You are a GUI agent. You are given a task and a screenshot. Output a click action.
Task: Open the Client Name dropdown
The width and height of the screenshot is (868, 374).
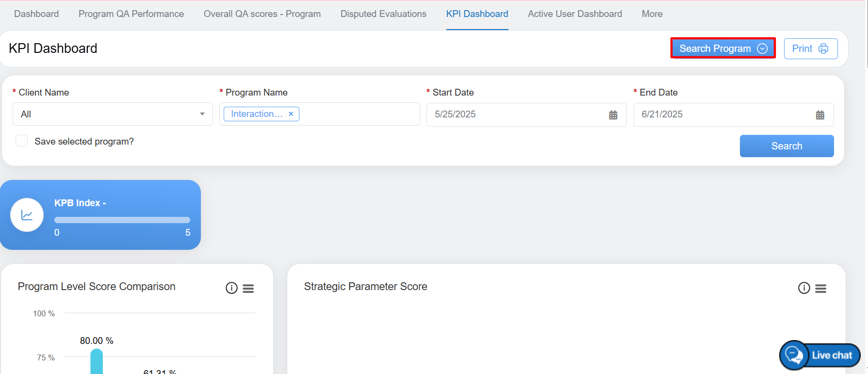pyautogui.click(x=113, y=114)
